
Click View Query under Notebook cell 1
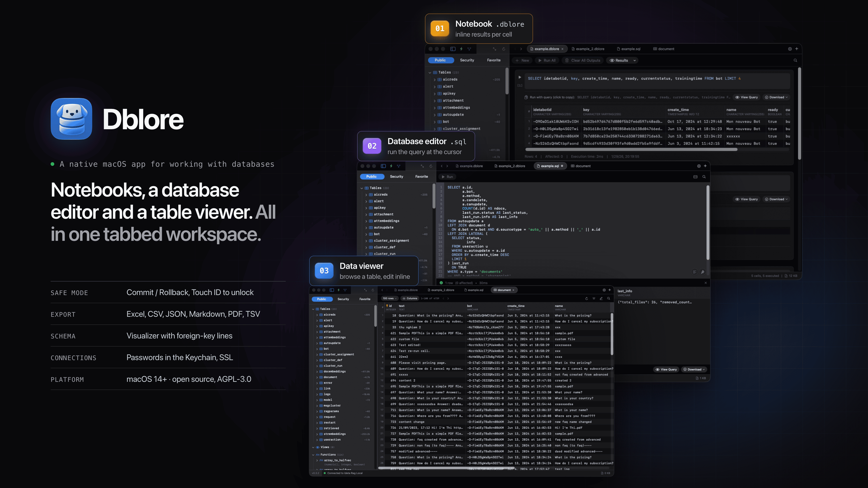coord(746,97)
